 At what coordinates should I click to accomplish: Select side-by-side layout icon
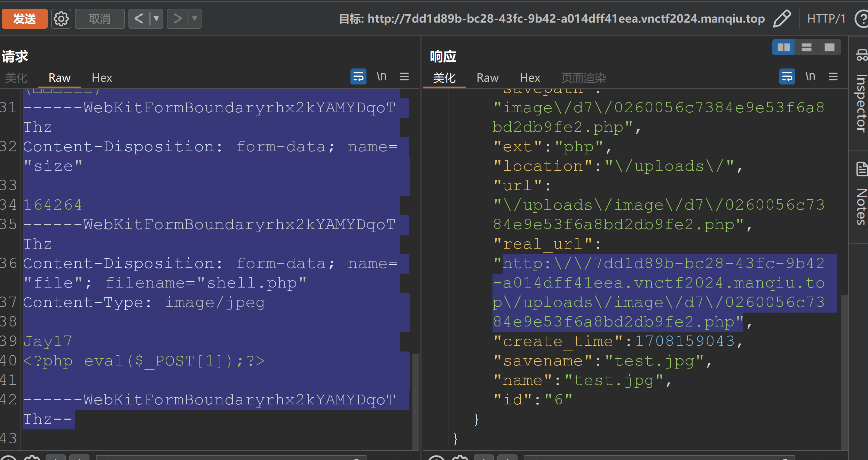point(783,47)
